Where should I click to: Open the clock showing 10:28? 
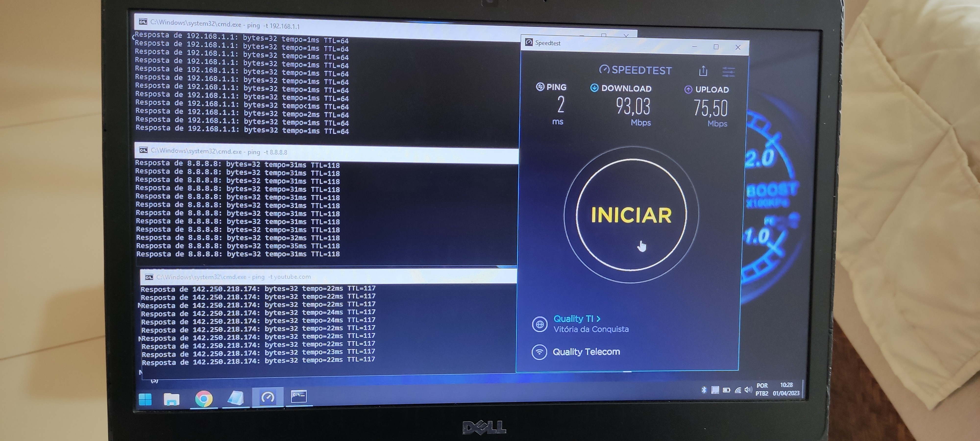786,389
